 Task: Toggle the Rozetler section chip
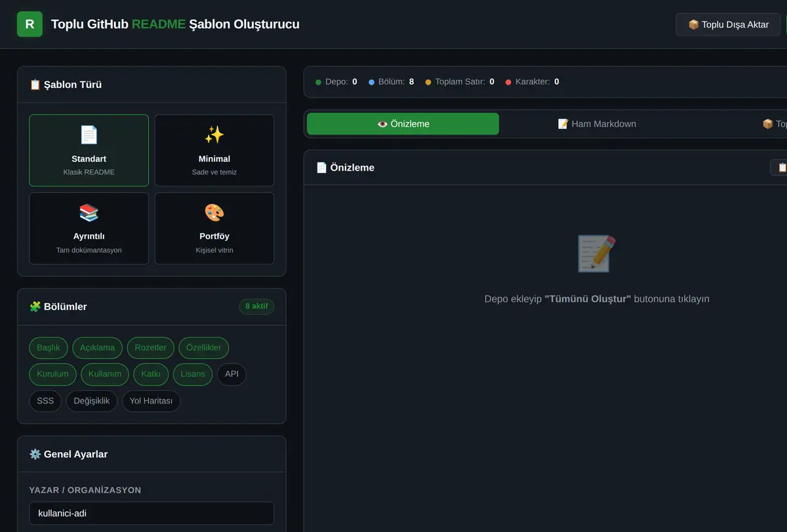(x=151, y=348)
